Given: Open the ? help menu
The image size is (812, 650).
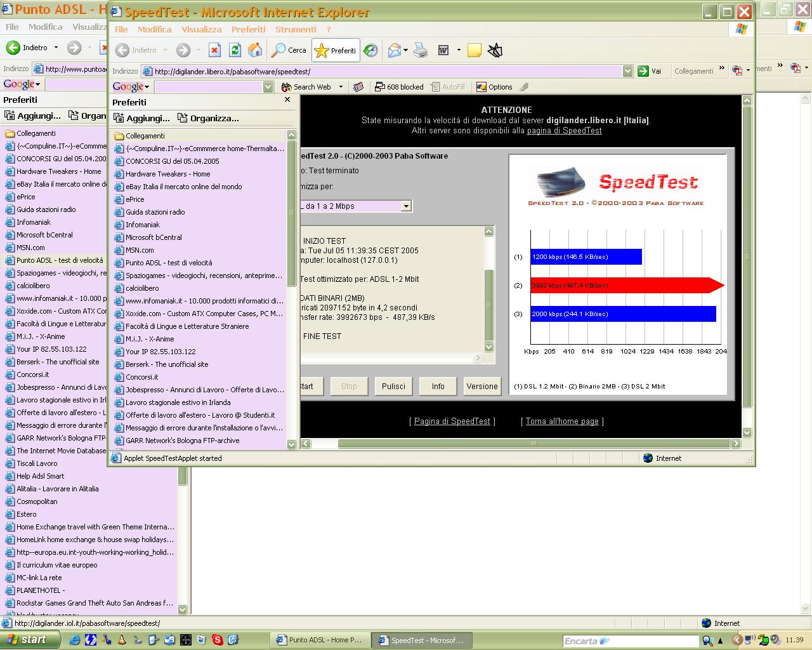Looking at the screenshot, I should (329, 29).
